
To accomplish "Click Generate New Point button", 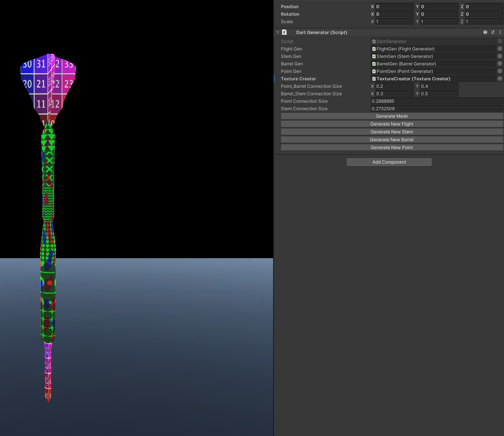I will pyautogui.click(x=392, y=148).
